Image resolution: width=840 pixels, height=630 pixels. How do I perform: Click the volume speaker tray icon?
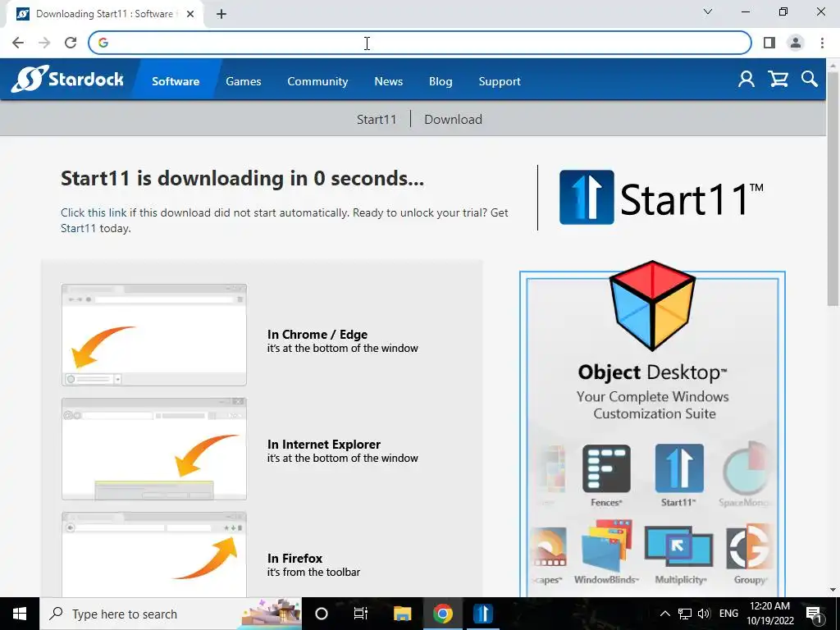coord(704,614)
